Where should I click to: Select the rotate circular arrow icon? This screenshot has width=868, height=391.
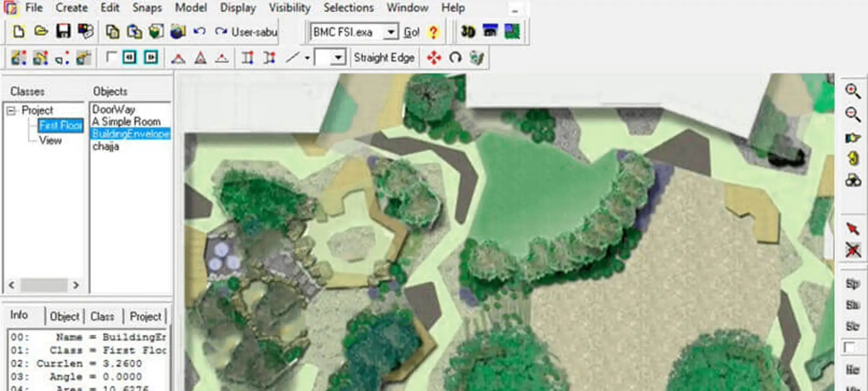455,58
